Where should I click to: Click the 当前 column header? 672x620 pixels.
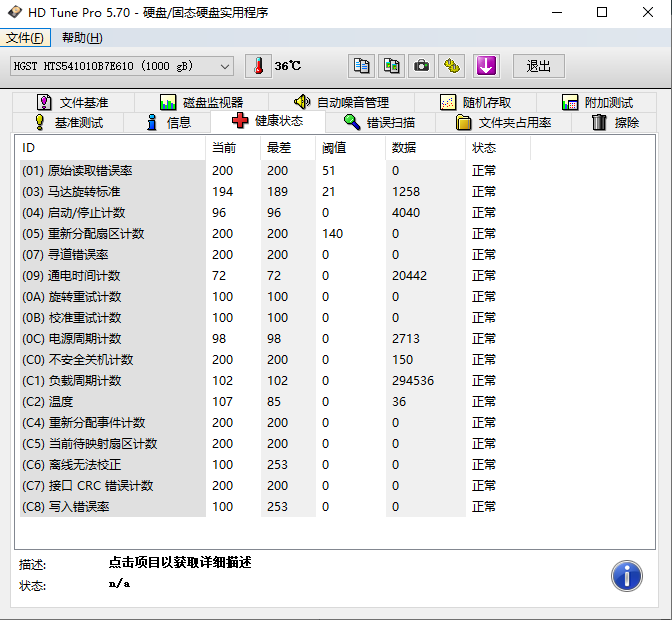(x=233, y=148)
